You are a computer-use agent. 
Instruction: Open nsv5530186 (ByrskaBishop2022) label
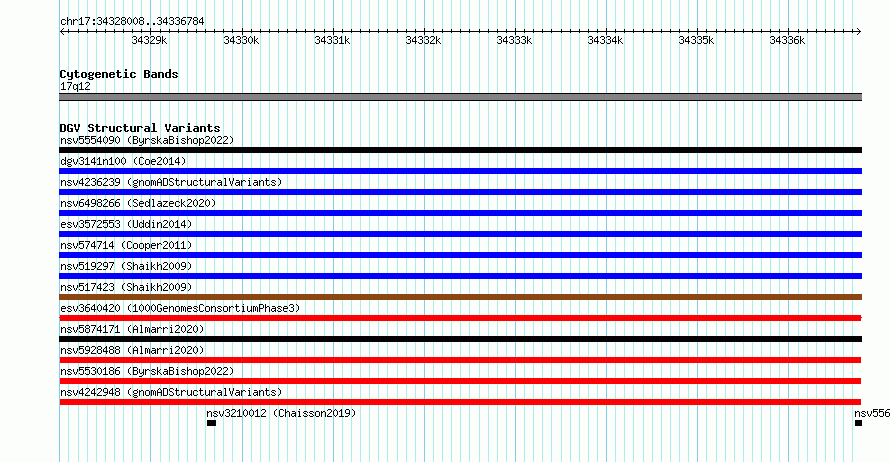coord(147,371)
